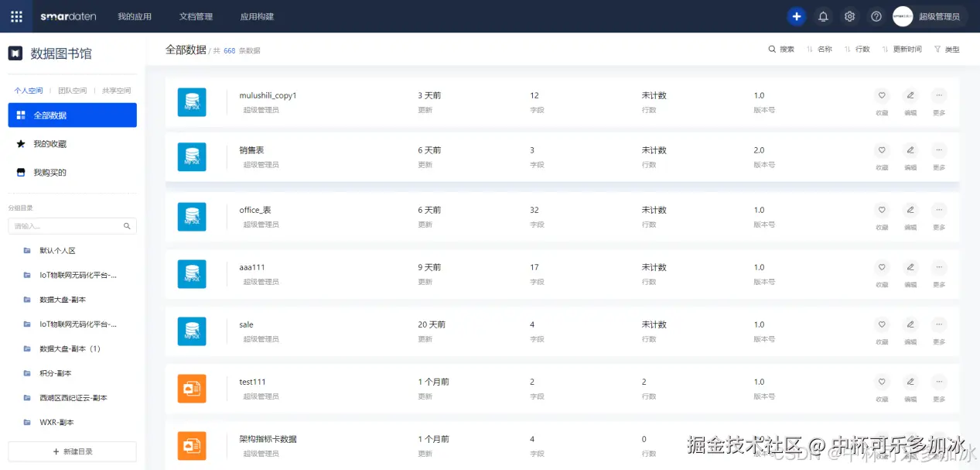Favorite the 销售表 dataset
The image size is (980, 470).
pos(882,150)
